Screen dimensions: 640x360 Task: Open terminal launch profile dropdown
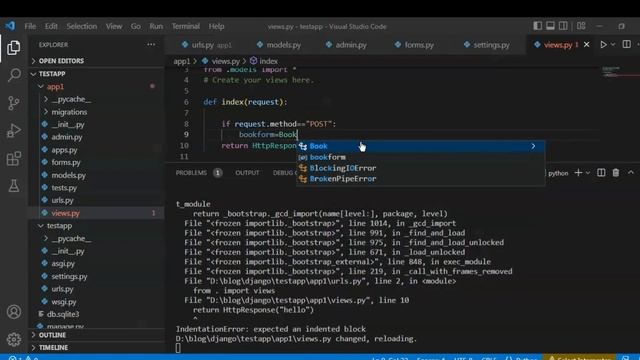pos(588,173)
